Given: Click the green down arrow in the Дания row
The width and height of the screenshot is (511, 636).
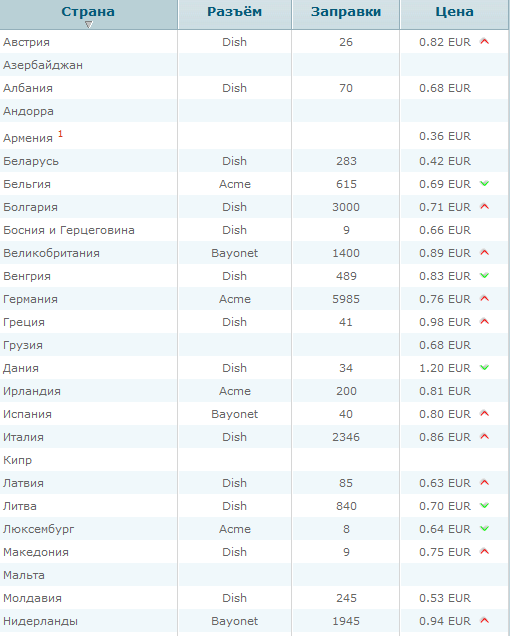Looking at the screenshot, I should (484, 368).
